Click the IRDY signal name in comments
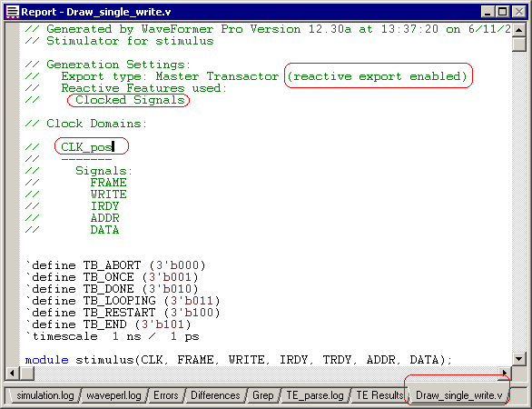The width and height of the screenshot is (532, 409). [x=104, y=206]
